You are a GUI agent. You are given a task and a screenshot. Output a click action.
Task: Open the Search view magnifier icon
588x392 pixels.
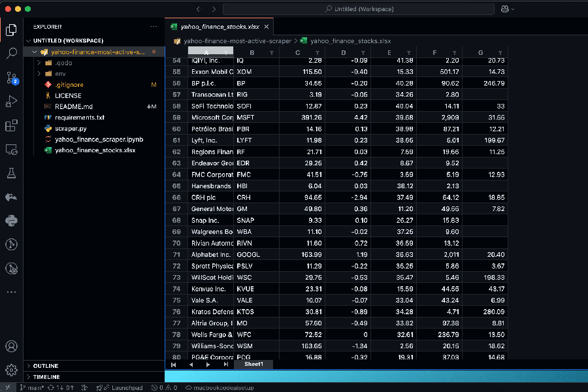11,54
